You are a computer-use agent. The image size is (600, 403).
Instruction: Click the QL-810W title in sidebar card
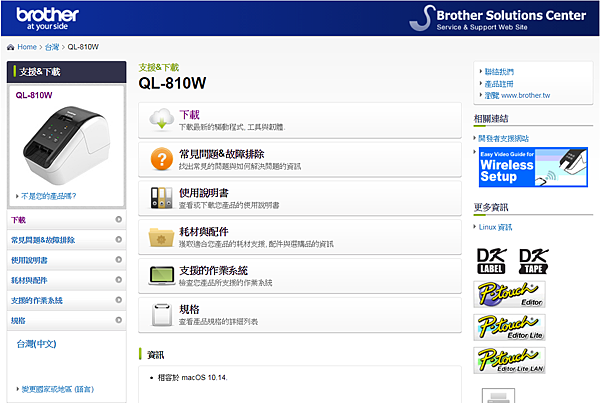(x=34, y=95)
